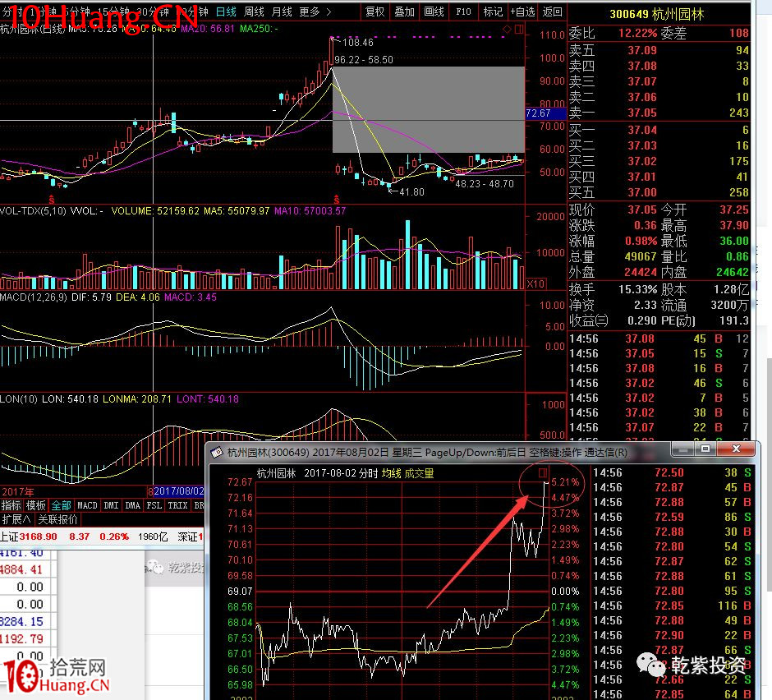The height and width of the screenshot is (700, 772).
Task: Click the 买五 bid price 37.00
Action: (x=642, y=192)
